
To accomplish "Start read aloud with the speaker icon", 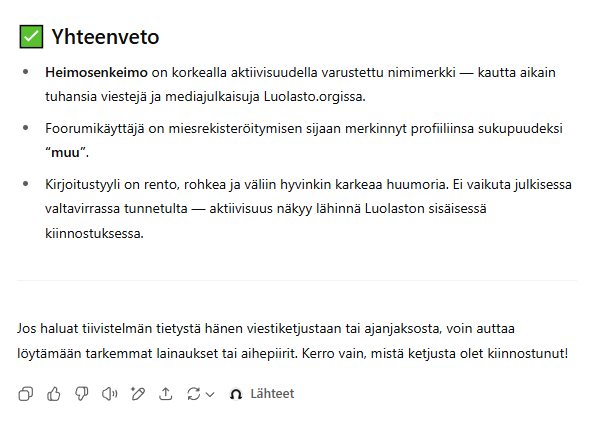I will (x=110, y=394).
